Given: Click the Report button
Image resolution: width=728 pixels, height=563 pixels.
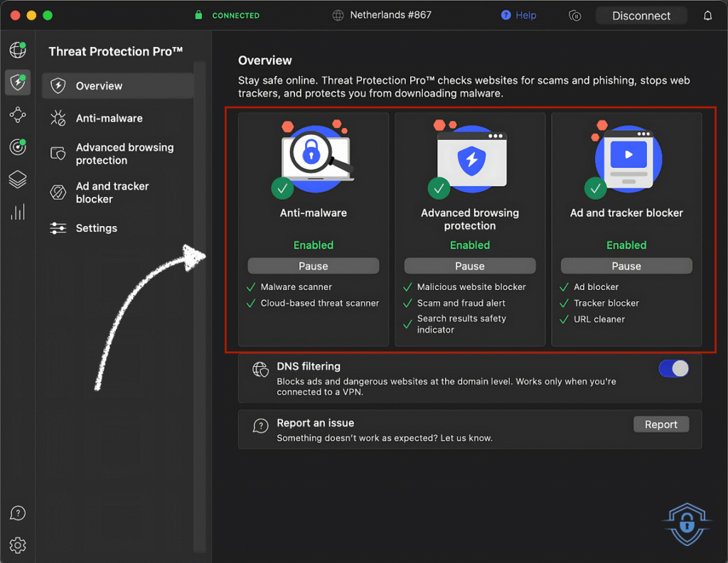Looking at the screenshot, I should coord(660,424).
